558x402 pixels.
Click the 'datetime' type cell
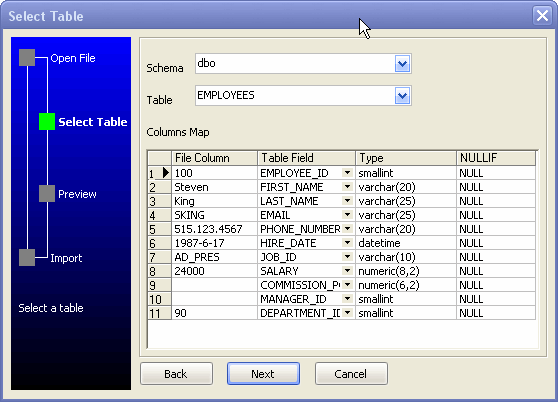pyautogui.click(x=406, y=243)
